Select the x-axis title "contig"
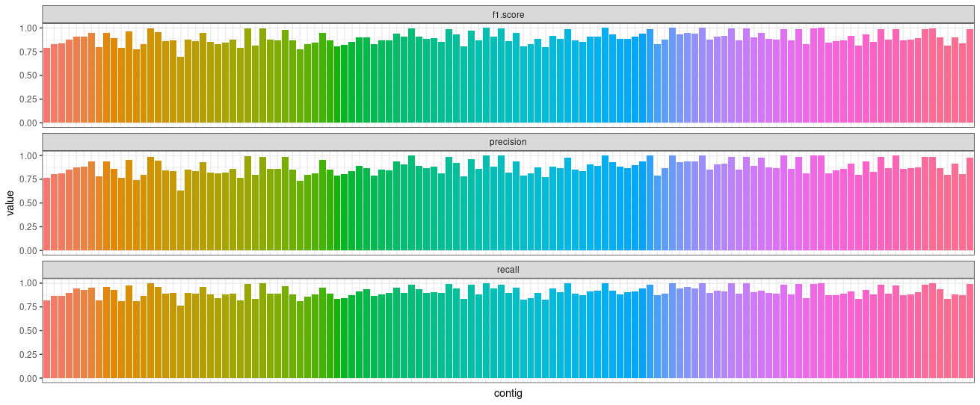The image size is (980, 405). (x=508, y=394)
